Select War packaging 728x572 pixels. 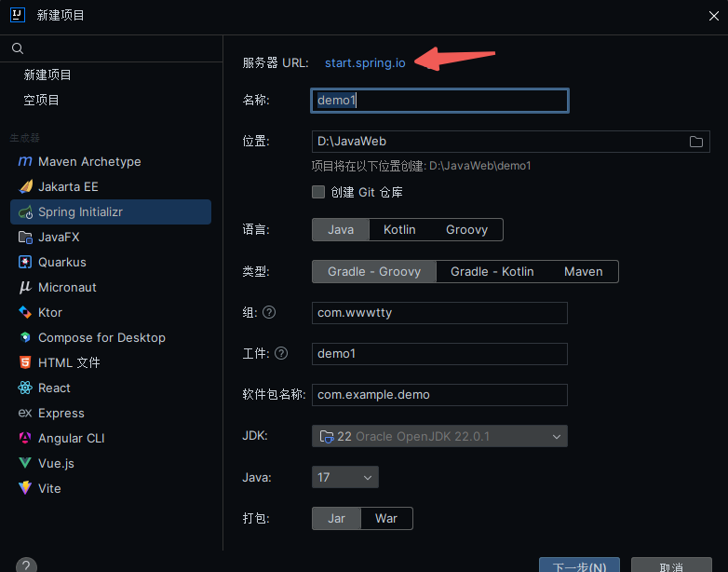[386, 518]
